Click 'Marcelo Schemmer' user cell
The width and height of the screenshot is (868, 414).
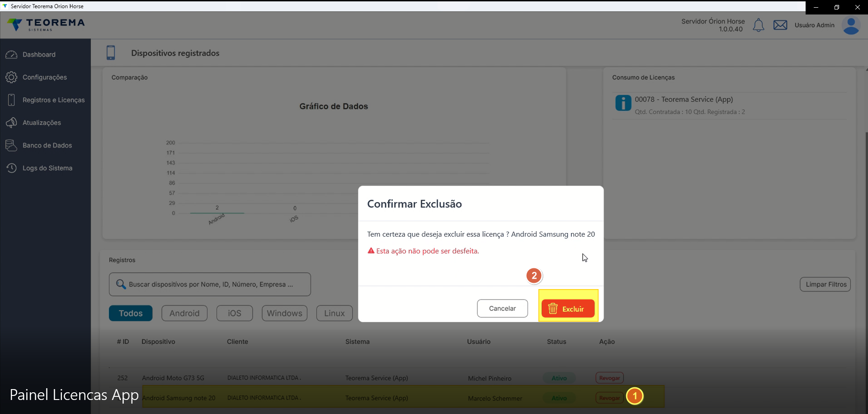pyautogui.click(x=495, y=398)
